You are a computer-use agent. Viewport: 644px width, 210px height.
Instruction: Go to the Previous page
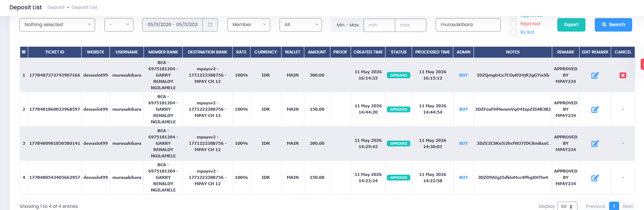(595, 206)
